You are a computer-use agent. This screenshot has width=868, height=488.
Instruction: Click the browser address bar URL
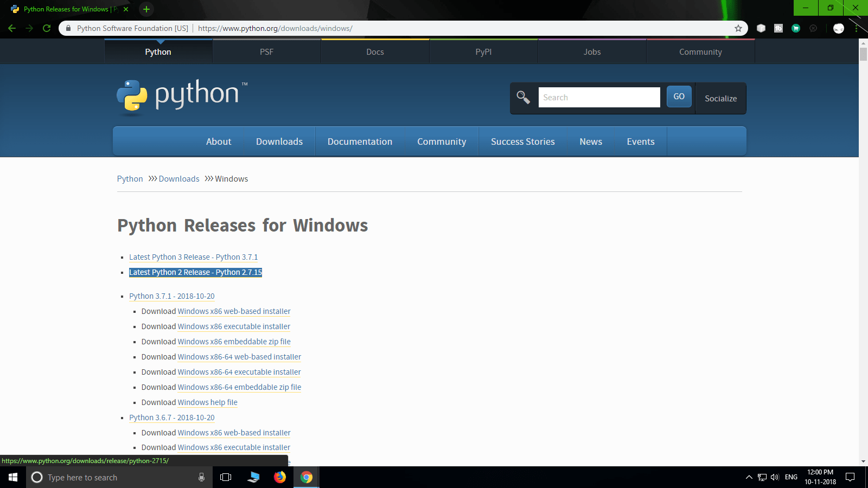click(275, 28)
